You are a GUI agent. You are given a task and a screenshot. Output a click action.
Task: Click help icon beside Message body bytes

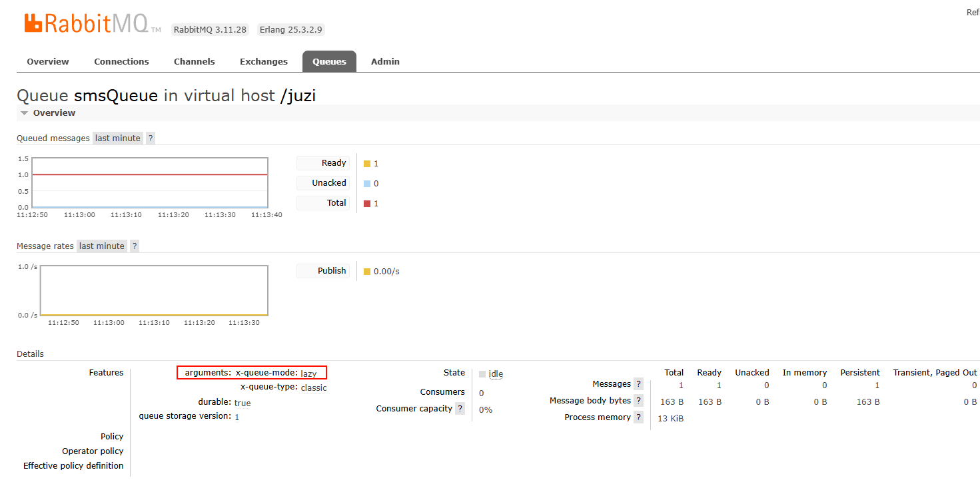pyautogui.click(x=638, y=401)
